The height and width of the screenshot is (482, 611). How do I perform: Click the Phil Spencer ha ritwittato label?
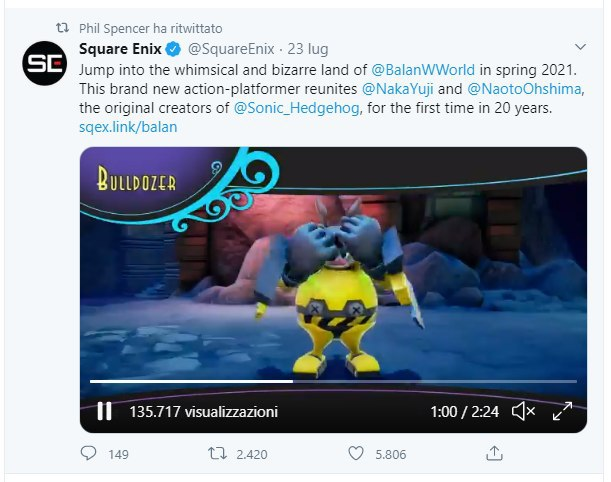[x=150, y=28]
